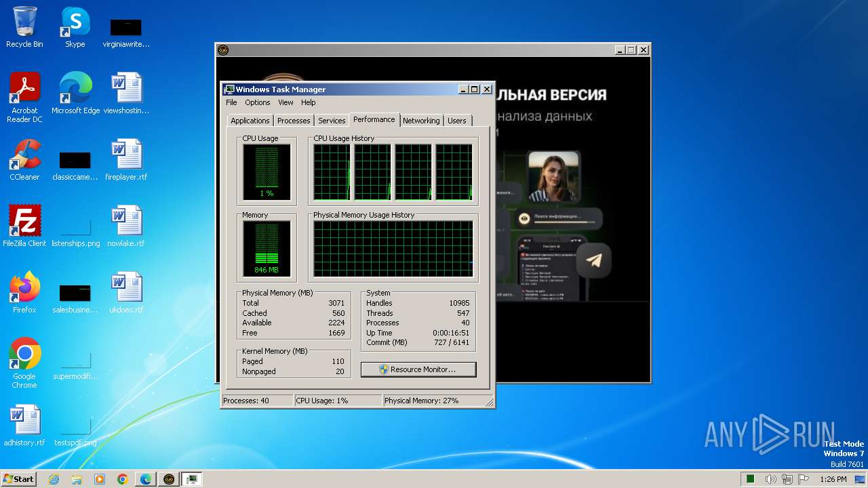Close the background black window
The width and height of the screenshot is (868, 488).
[644, 50]
